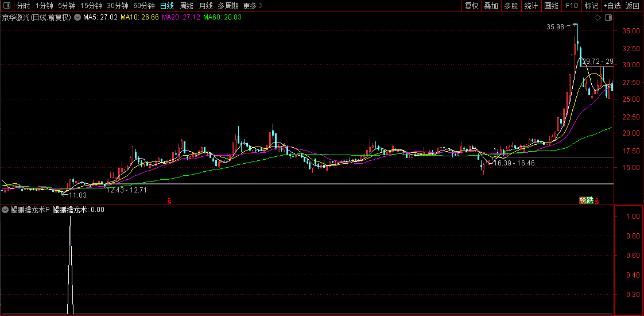This screenshot has height=316, width=644.
Task: Click the red $ marker near 11.03 low
Action: 169,201
